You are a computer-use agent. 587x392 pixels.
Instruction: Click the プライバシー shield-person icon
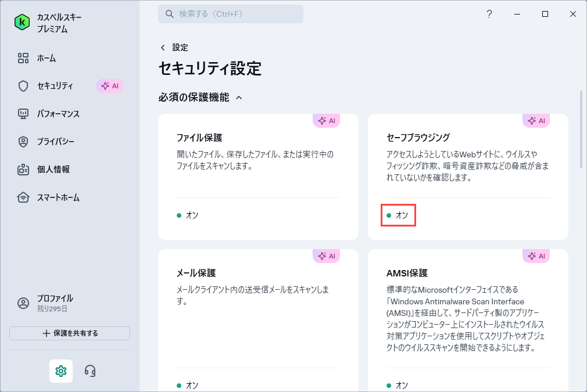pos(23,142)
